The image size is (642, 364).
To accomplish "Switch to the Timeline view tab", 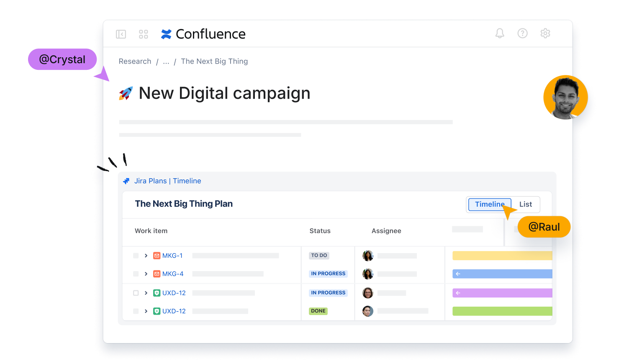I will coord(489,204).
